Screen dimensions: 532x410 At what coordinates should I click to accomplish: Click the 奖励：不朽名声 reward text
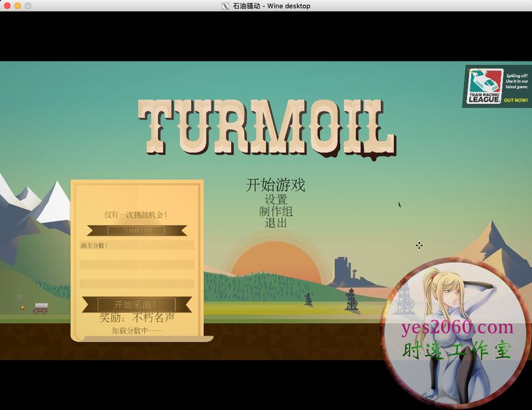(137, 318)
